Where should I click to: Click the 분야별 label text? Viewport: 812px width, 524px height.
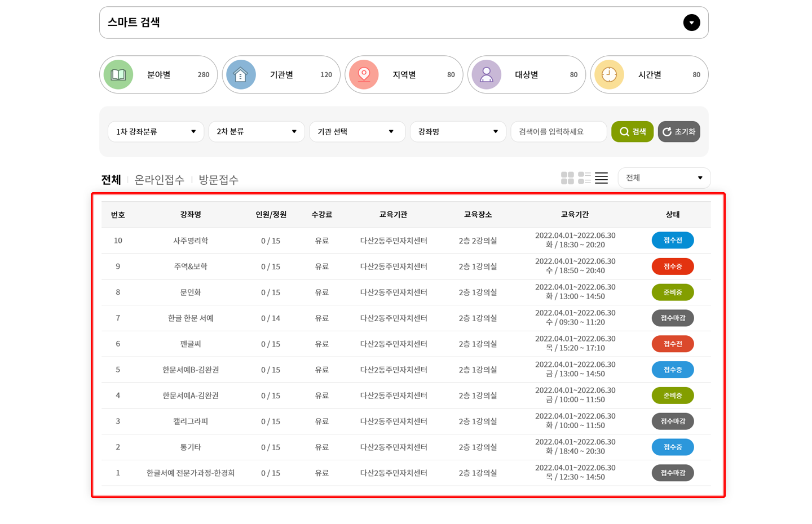(158, 75)
